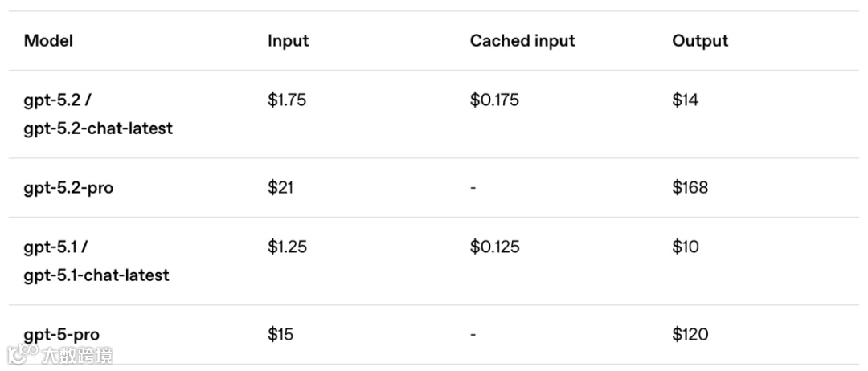Click the Model column header

pyautogui.click(x=48, y=41)
